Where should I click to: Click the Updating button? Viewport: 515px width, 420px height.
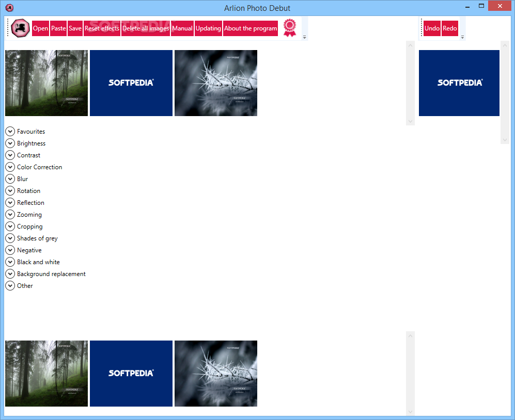pos(208,28)
